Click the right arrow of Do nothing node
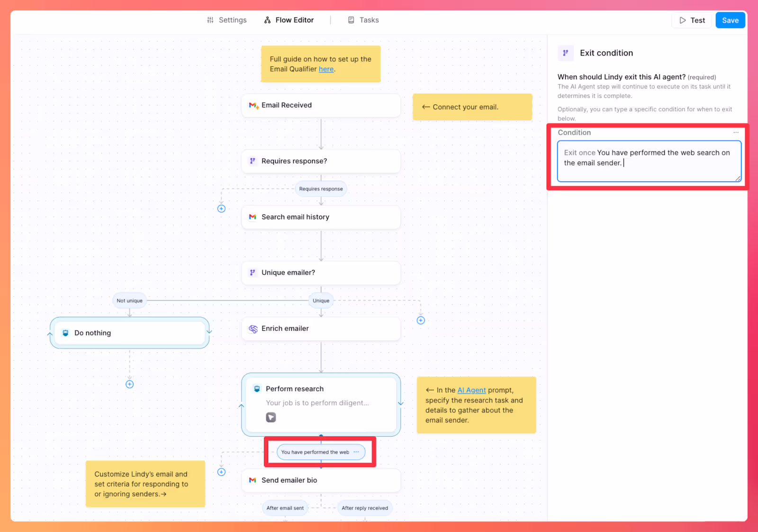Screen dimensions: 758x532 209,331
